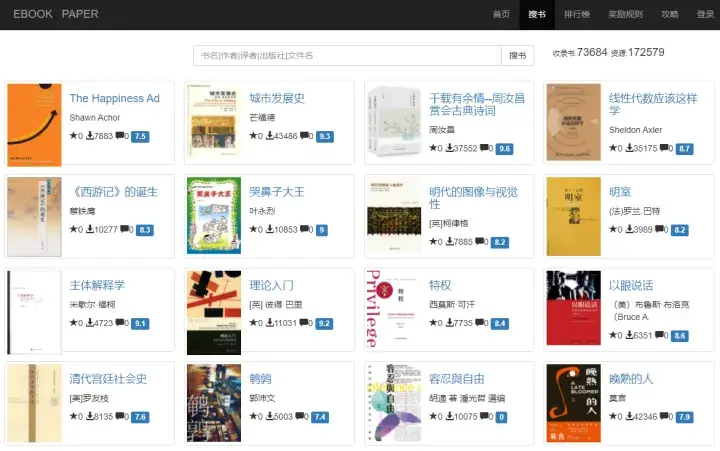Click the 9.2 rating badge for 理论入门
720x451 pixels.
tap(324, 323)
